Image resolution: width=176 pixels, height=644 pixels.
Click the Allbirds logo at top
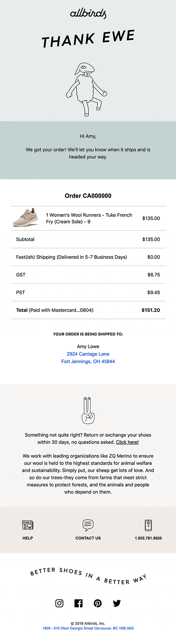pyautogui.click(x=88, y=13)
